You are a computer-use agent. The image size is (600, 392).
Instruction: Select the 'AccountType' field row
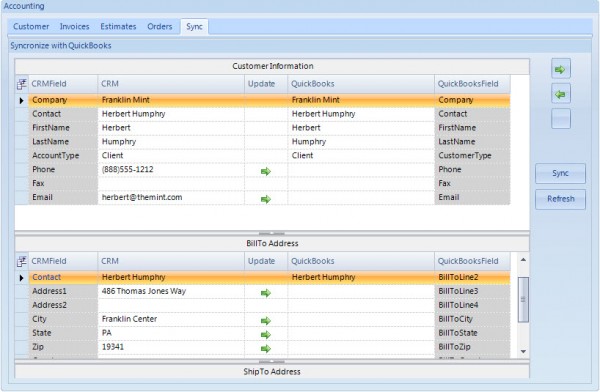pos(63,156)
